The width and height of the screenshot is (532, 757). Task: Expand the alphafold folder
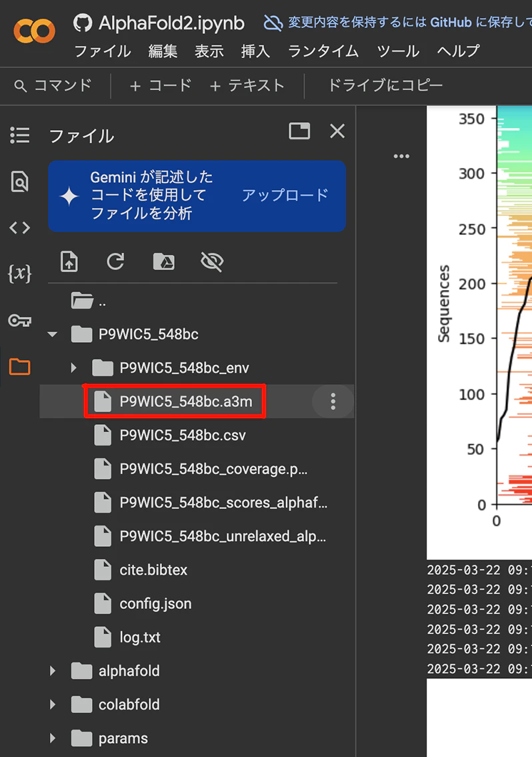coord(53,671)
